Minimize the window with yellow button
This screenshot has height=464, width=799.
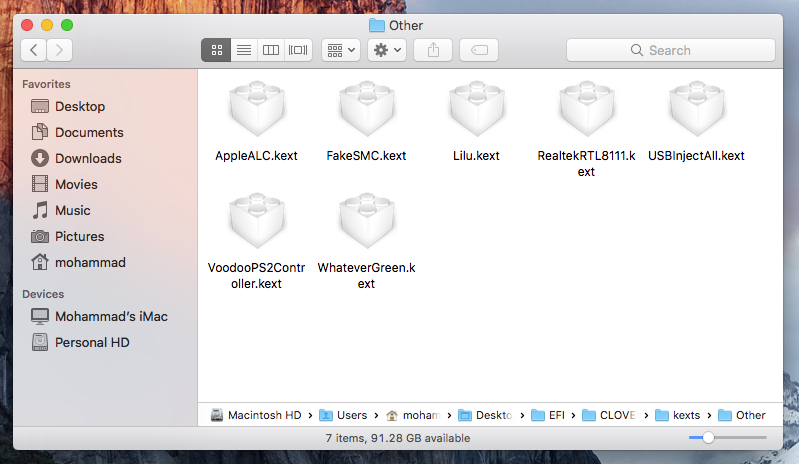pos(47,25)
